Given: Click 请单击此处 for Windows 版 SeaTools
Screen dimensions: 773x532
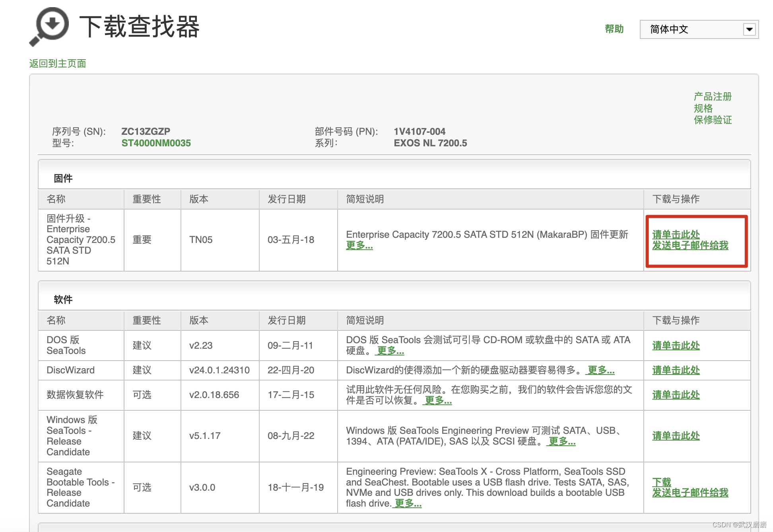Looking at the screenshot, I should click(x=676, y=436).
